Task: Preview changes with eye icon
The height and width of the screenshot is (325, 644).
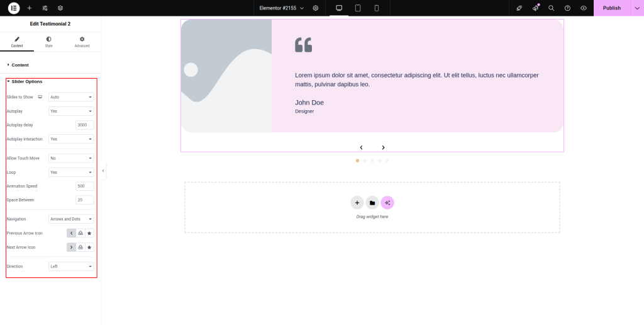Action: pyautogui.click(x=583, y=8)
